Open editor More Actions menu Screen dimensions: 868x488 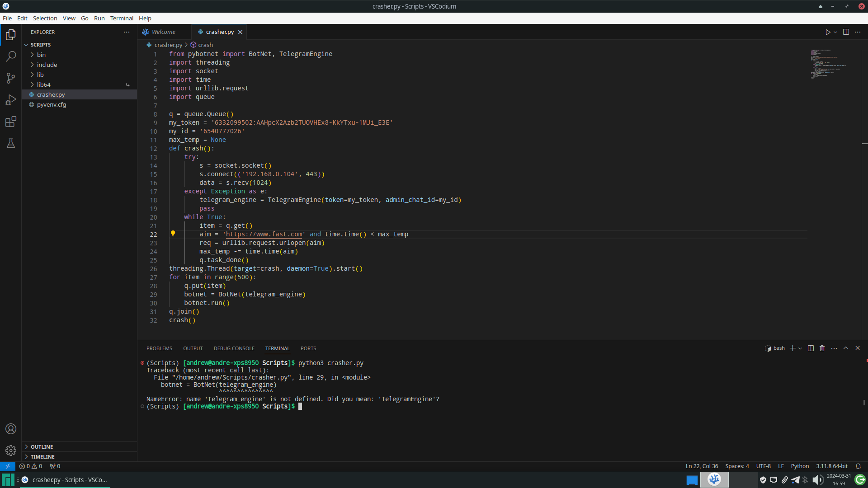coord(858,32)
